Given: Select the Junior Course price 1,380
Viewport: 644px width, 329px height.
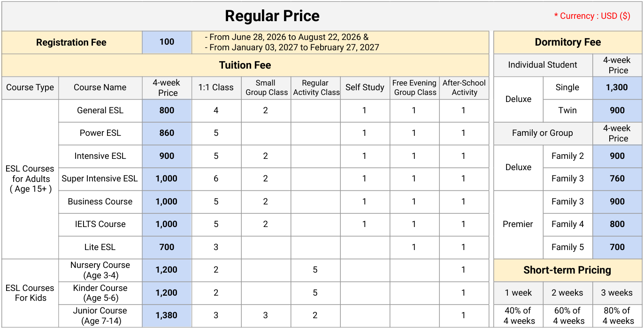Looking at the screenshot, I should pos(167,315).
